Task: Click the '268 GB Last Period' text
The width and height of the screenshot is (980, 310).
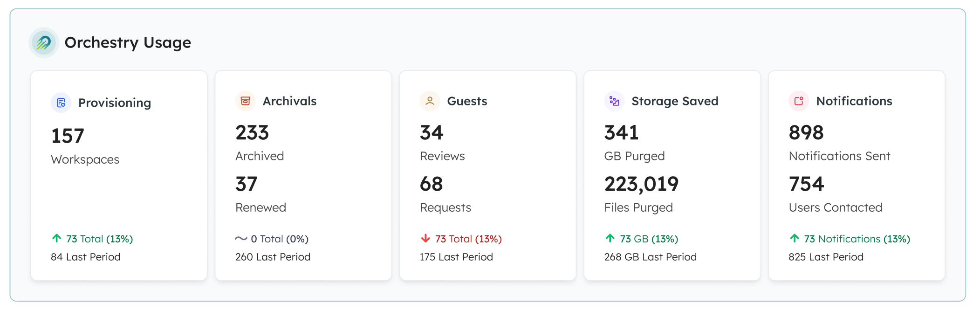Action: click(651, 257)
